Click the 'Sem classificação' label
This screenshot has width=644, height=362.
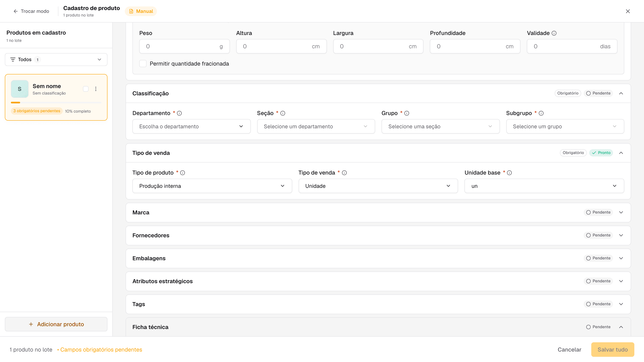pos(49,93)
